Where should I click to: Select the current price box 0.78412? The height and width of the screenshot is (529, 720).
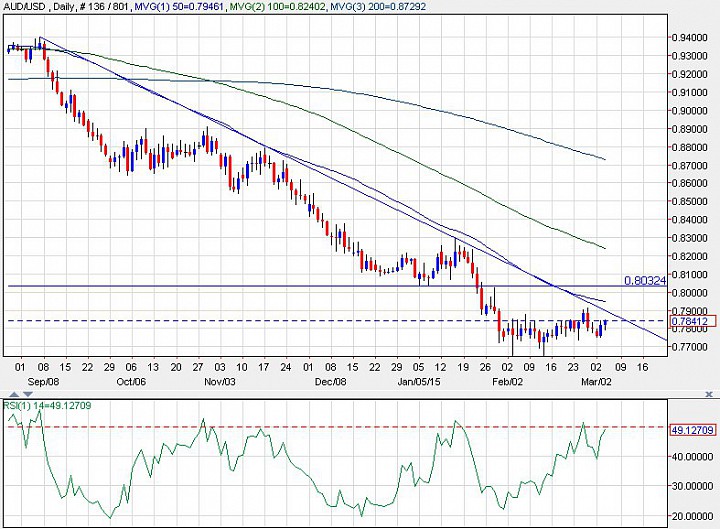pos(693,321)
